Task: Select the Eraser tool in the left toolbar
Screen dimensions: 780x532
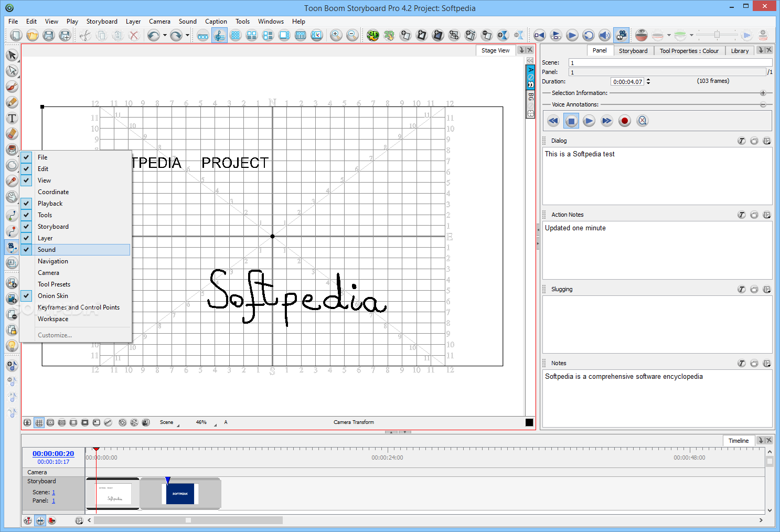Action: point(12,134)
